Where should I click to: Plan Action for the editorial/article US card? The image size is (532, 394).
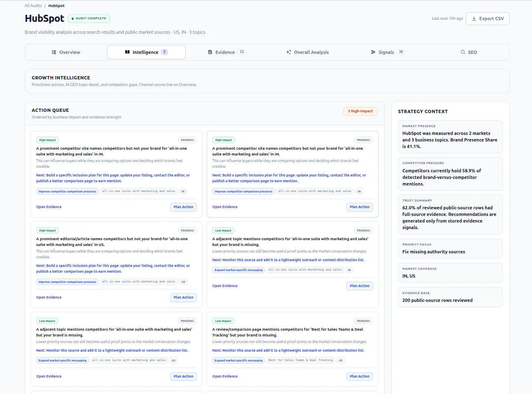pos(183,297)
